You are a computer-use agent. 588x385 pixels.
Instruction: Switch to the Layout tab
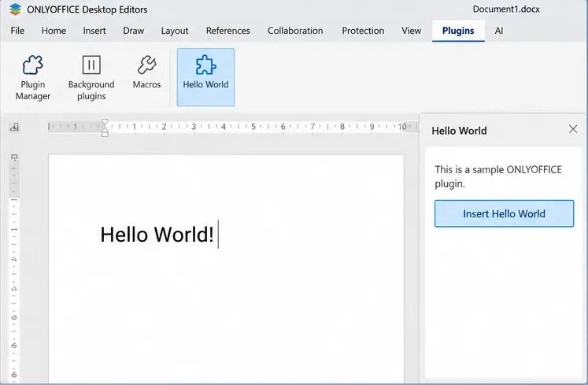pyautogui.click(x=175, y=31)
